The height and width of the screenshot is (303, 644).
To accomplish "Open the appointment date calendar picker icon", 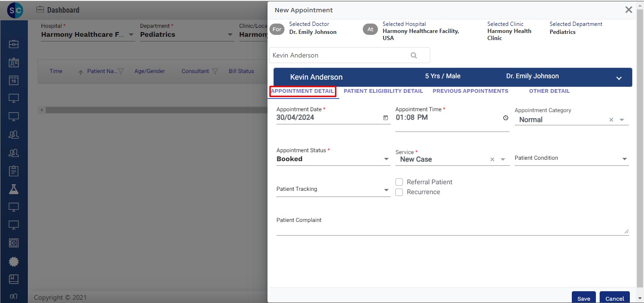I will (x=385, y=118).
